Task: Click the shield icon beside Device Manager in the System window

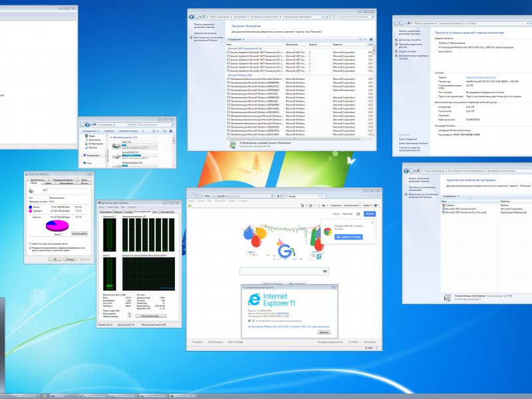Action: click(x=396, y=40)
